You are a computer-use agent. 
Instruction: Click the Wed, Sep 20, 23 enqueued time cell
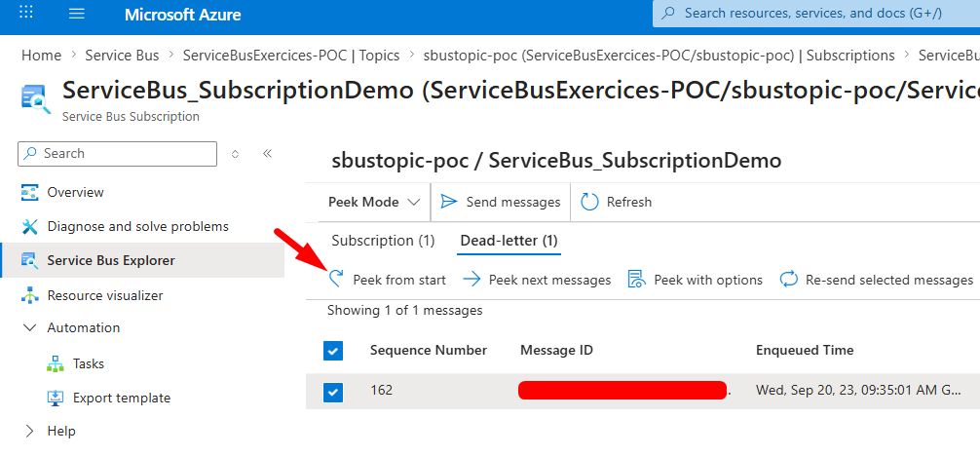coord(858,391)
